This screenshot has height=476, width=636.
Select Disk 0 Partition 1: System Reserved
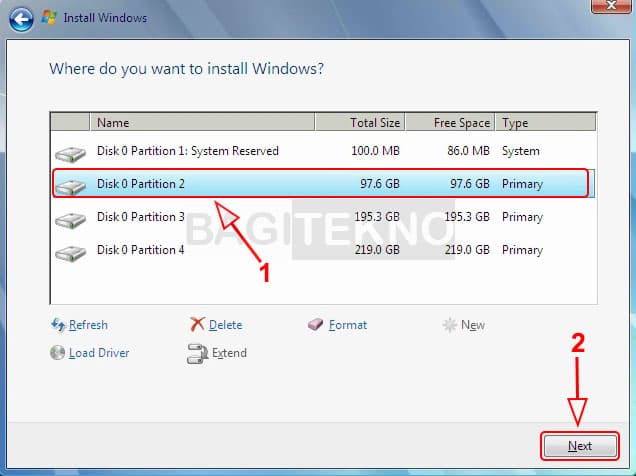[x=323, y=151]
